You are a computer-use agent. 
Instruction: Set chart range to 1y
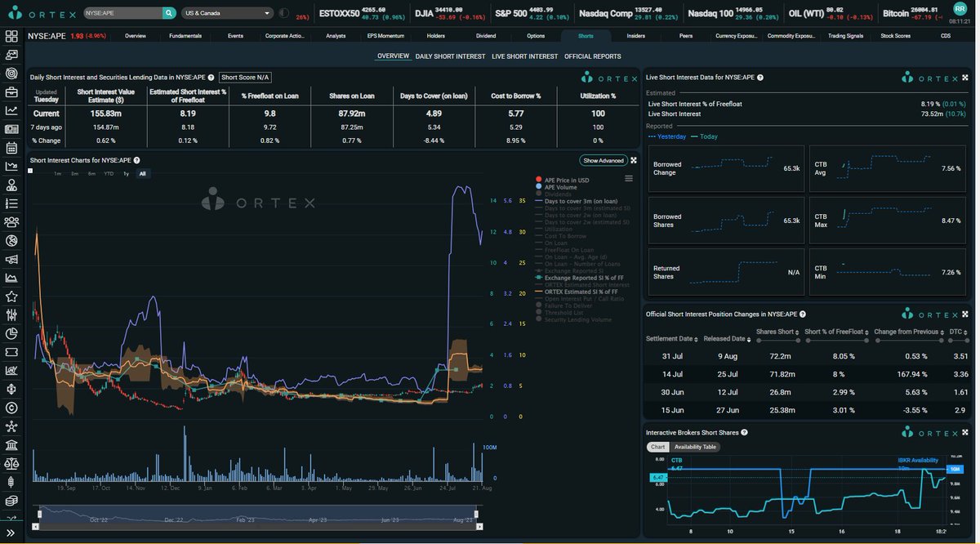pos(126,174)
